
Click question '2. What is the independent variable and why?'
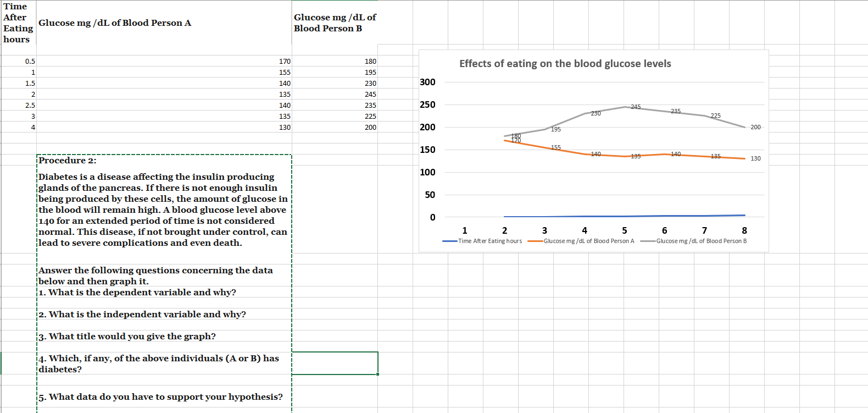[164, 314]
